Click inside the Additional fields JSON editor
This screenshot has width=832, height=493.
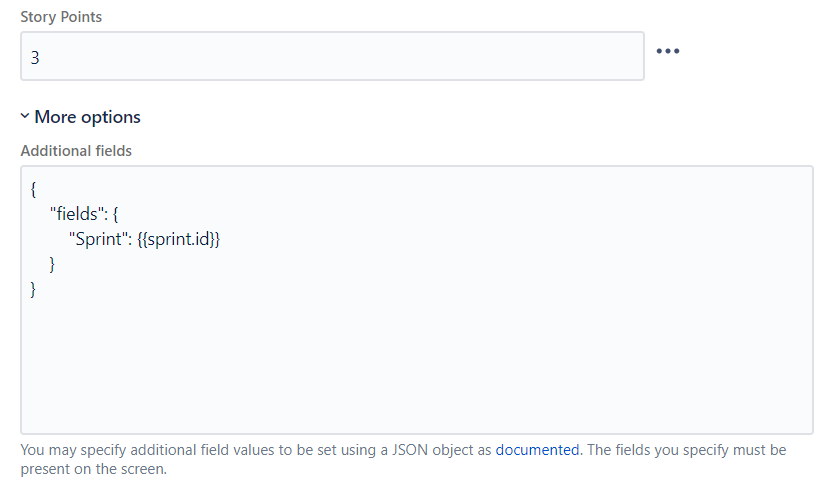(417, 300)
